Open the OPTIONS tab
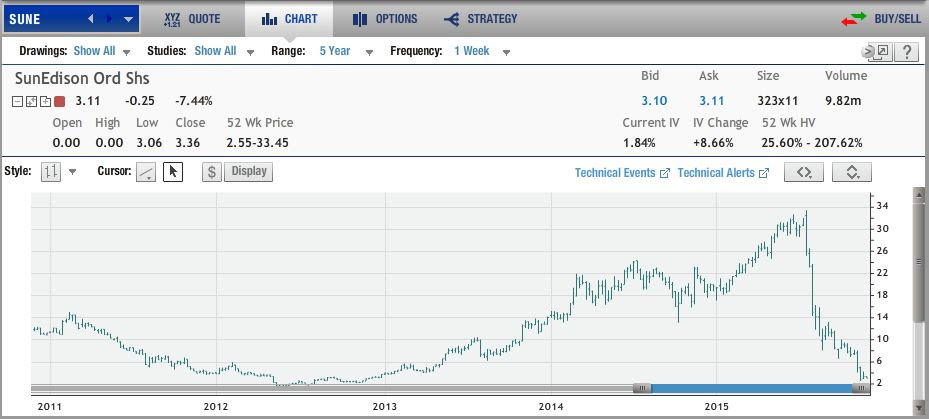Image resolution: width=929 pixels, height=419 pixels. (385, 19)
